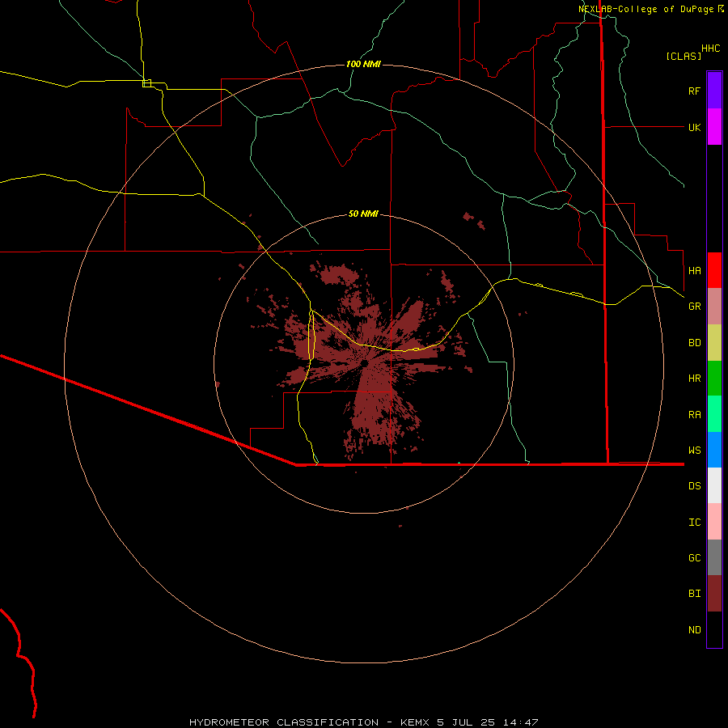Click the WS legend label
Image resolution: width=728 pixels, height=728 pixels.
(694, 450)
